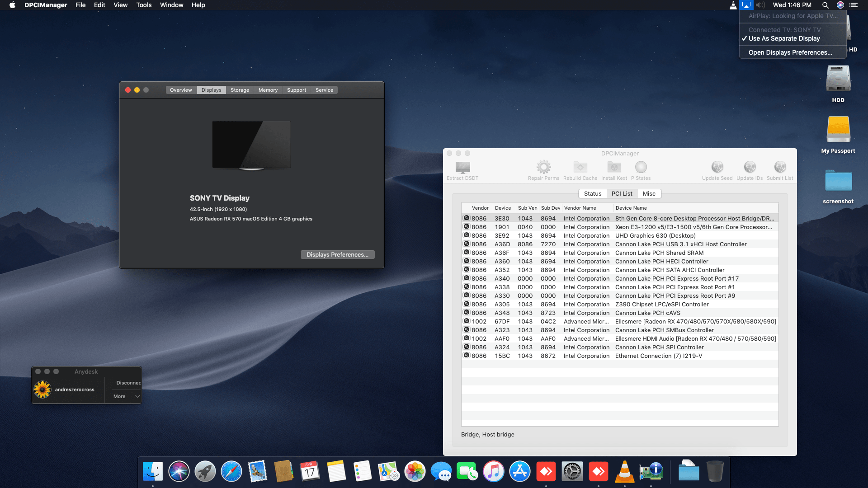Expand the More dropdown in Anydesk
868x488 pixels.
point(127,396)
